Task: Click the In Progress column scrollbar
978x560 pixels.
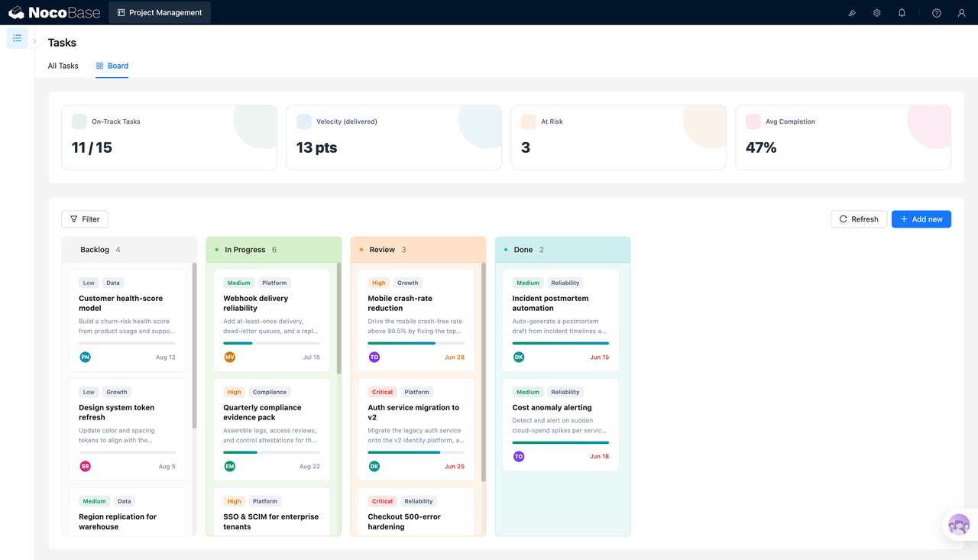Action: (x=338, y=319)
